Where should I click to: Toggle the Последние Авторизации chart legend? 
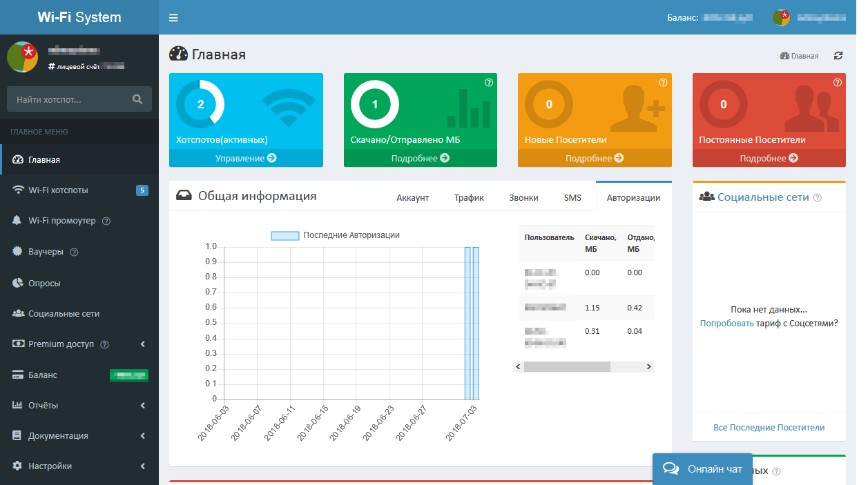coord(336,235)
